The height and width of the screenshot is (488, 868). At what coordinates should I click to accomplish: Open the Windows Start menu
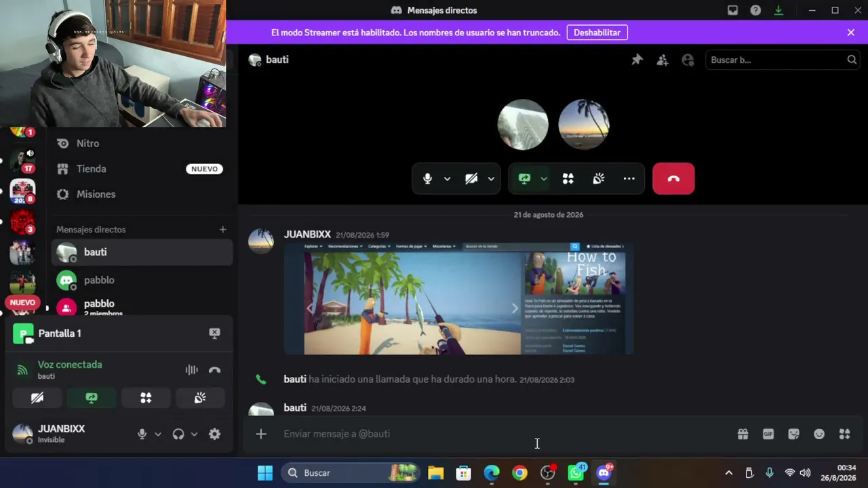[x=265, y=473]
